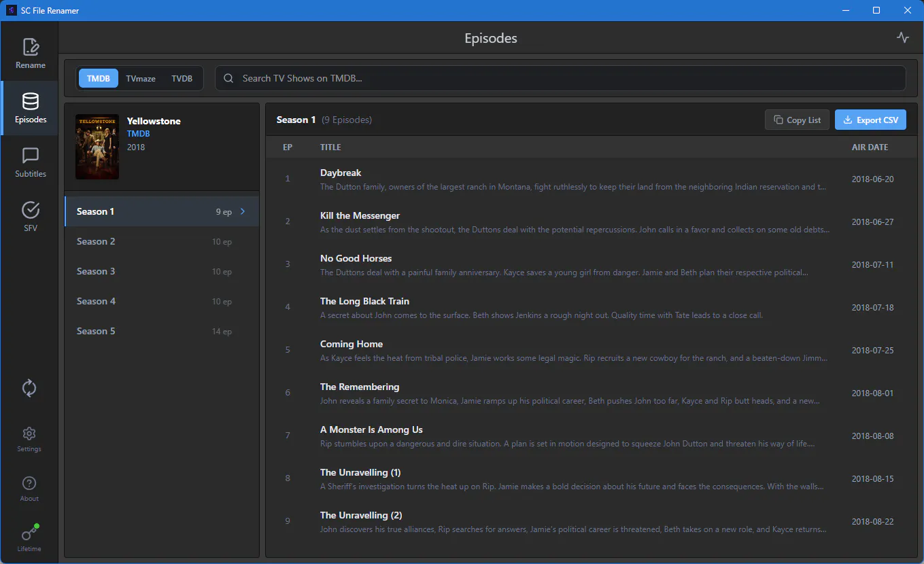This screenshot has height=564, width=924.
Task: Copy the episode list
Action: click(x=797, y=120)
